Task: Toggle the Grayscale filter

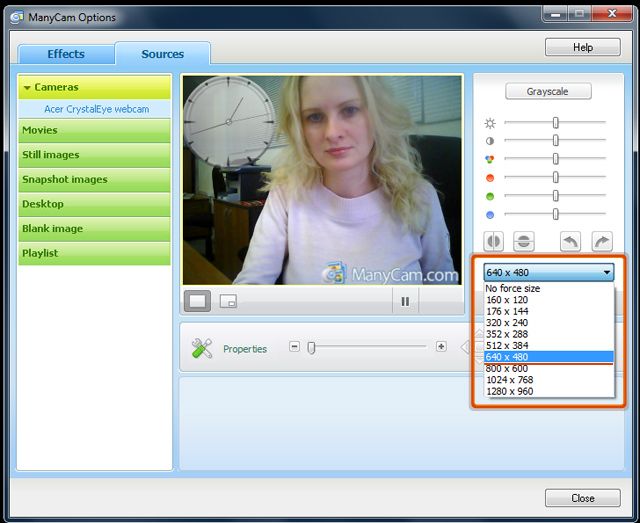Action: point(547,92)
